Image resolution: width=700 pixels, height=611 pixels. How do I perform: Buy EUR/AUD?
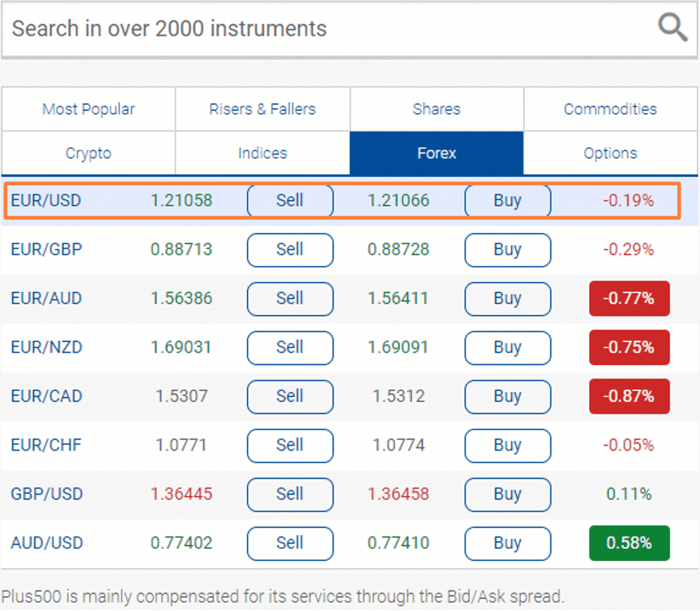point(508,299)
